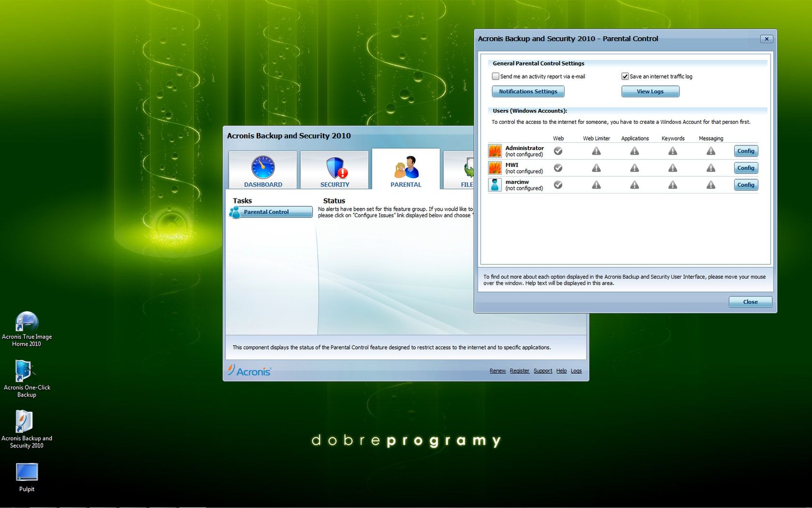Switch to the Dashboard tab
Image resolution: width=812 pixels, height=508 pixels.
coord(263,170)
